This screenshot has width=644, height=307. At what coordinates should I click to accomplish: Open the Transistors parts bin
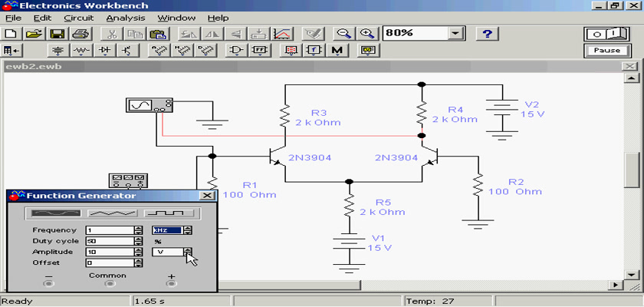pos(128,51)
